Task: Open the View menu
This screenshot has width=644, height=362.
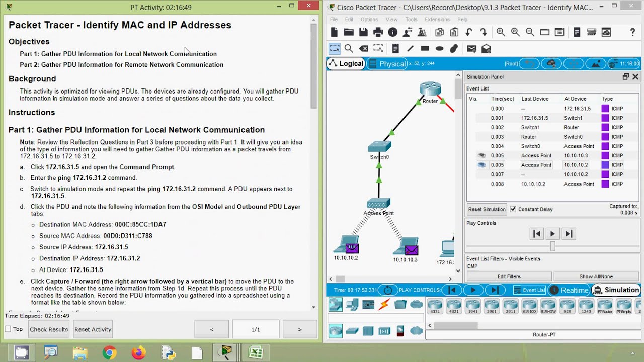Action: pos(391,20)
